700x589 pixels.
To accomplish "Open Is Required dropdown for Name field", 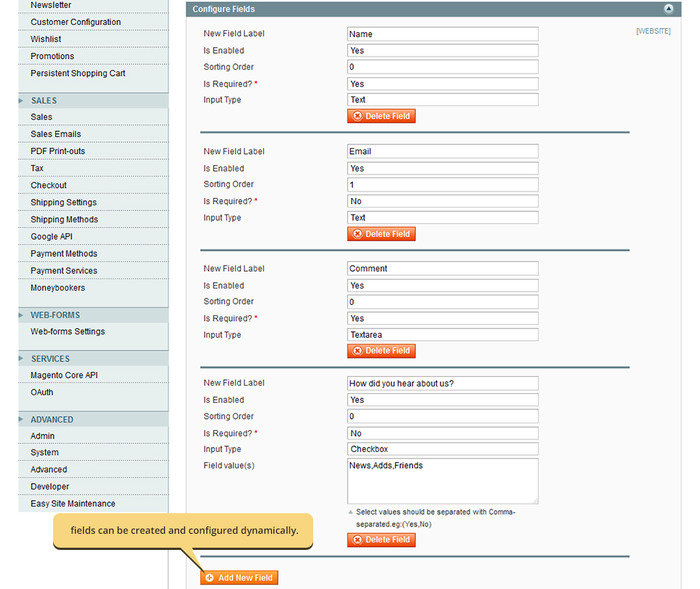I will click(x=442, y=84).
